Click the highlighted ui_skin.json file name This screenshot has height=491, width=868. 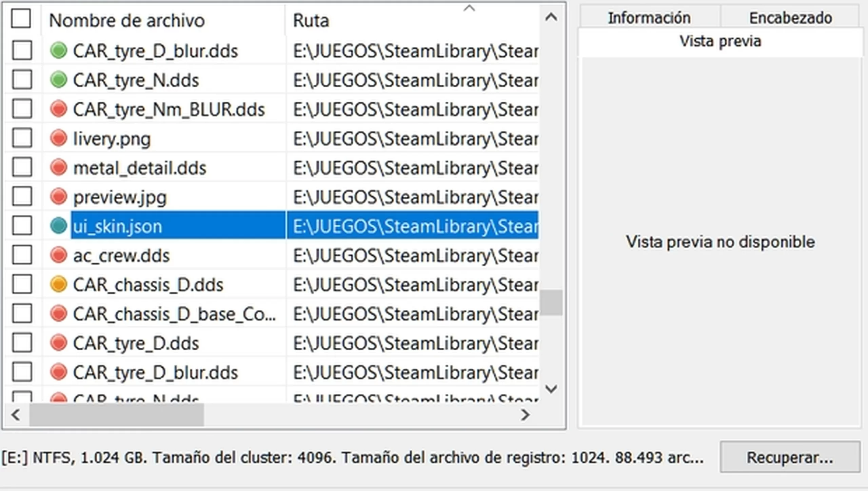click(118, 226)
